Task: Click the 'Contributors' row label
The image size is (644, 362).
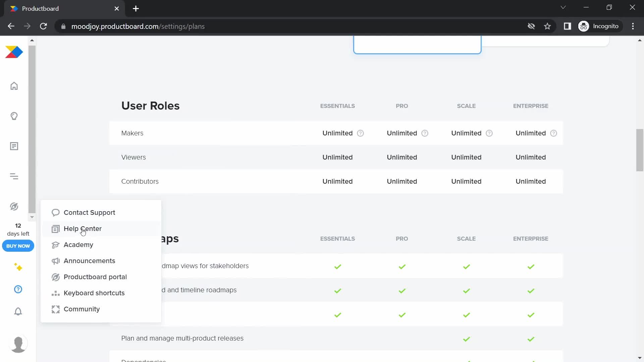Action: point(140,182)
